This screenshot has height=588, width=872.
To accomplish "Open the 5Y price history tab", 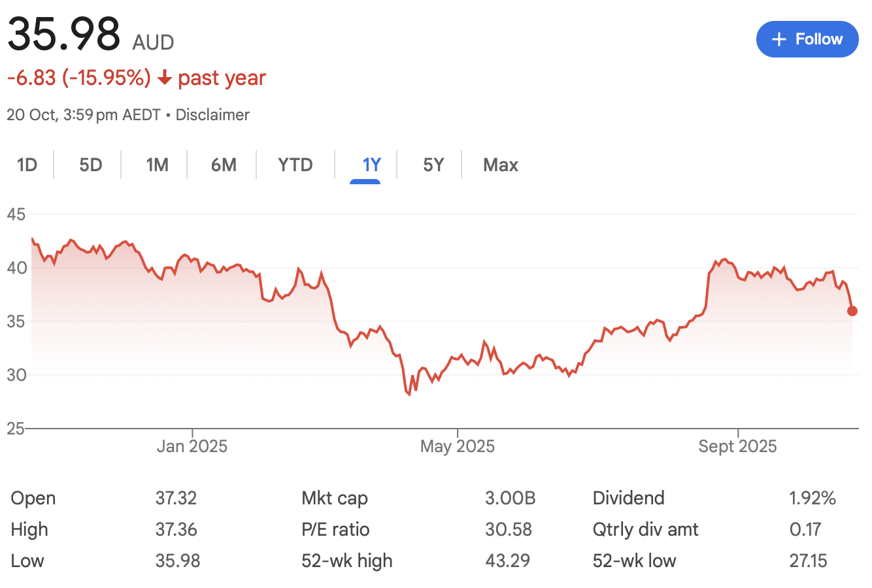I will [x=433, y=165].
